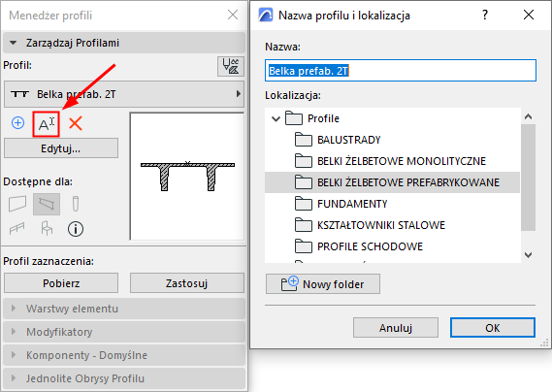Click the object chair availability icon
This screenshot has width=552, height=392.
pyautogui.click(x=47, y=228)
